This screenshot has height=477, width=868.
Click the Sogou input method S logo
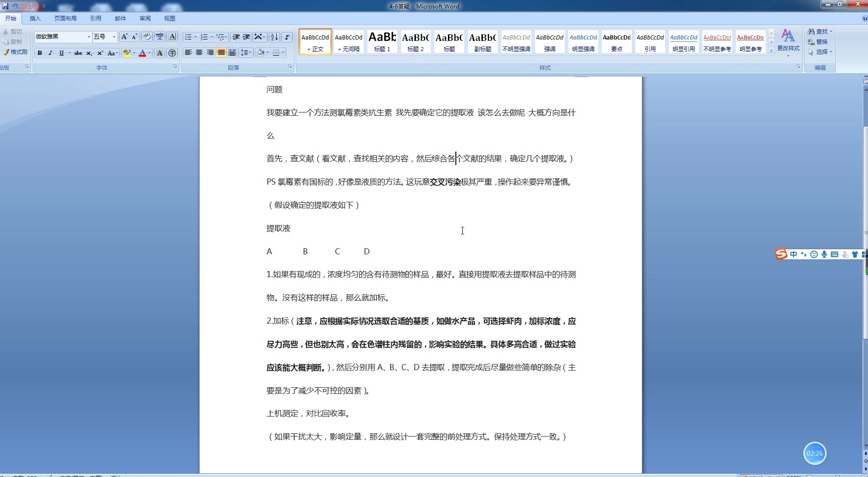(x=781, y=254)
